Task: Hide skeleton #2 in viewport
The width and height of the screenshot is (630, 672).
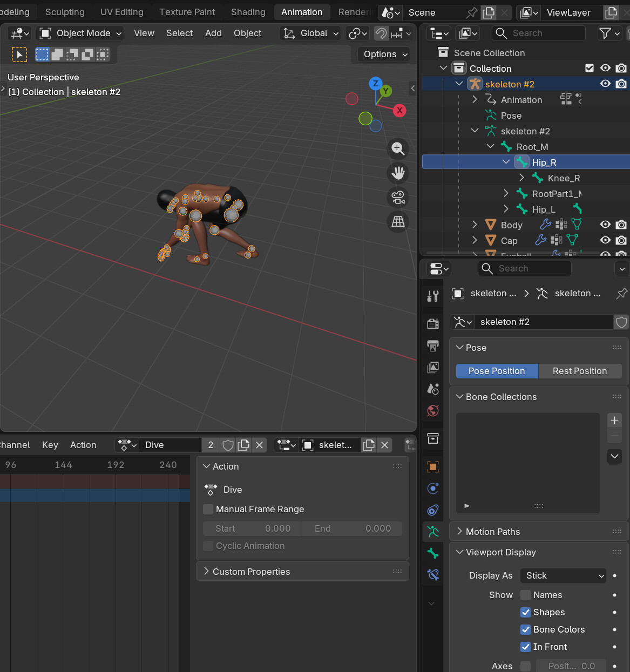Action: coord(606,84)
